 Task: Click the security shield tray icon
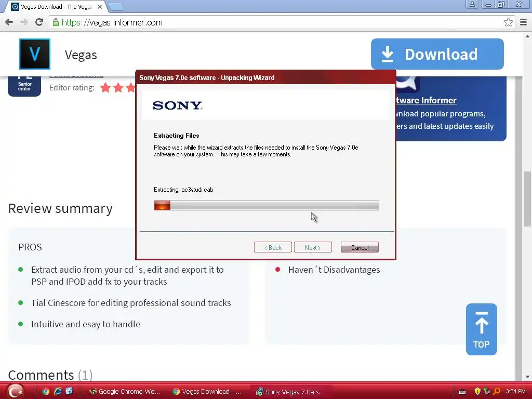pyautogui.click(x=477, y=391)
